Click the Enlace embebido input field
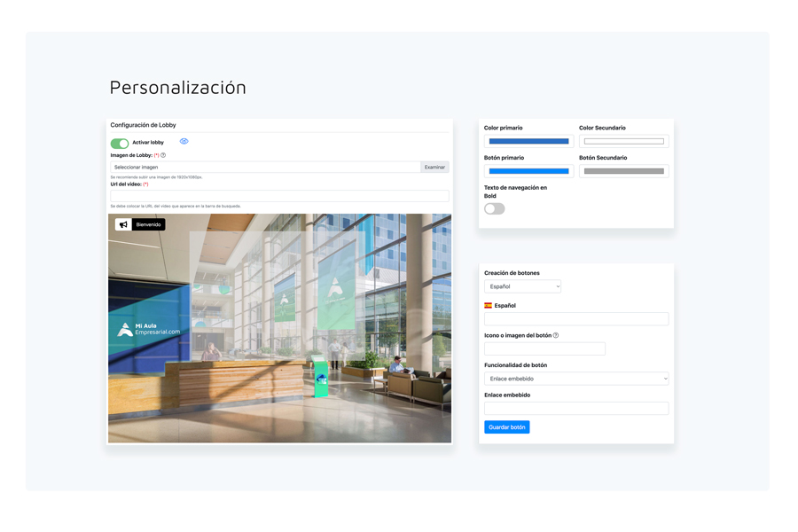The width and height of the screenshot is (798, 532). click(576, 407)
